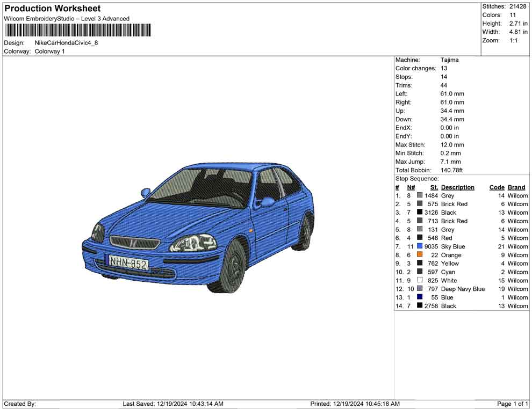Click the Red swatch in row 6

[418, 238]
